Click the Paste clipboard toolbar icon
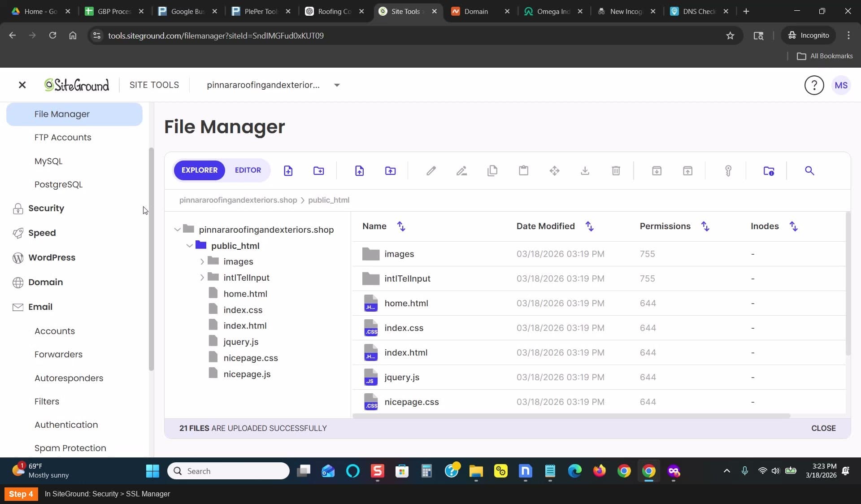 coord(523,170)
